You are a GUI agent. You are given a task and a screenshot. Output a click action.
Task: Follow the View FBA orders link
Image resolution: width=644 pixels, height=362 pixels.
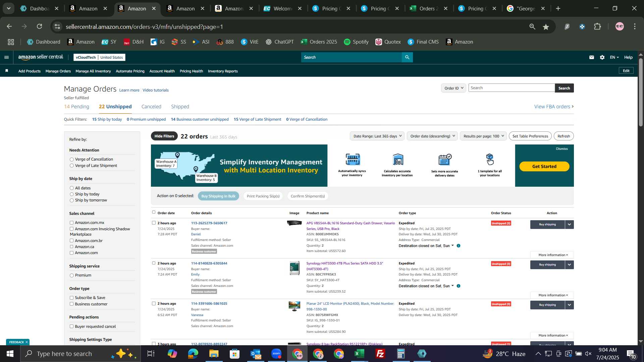click(x=554, y=107)
